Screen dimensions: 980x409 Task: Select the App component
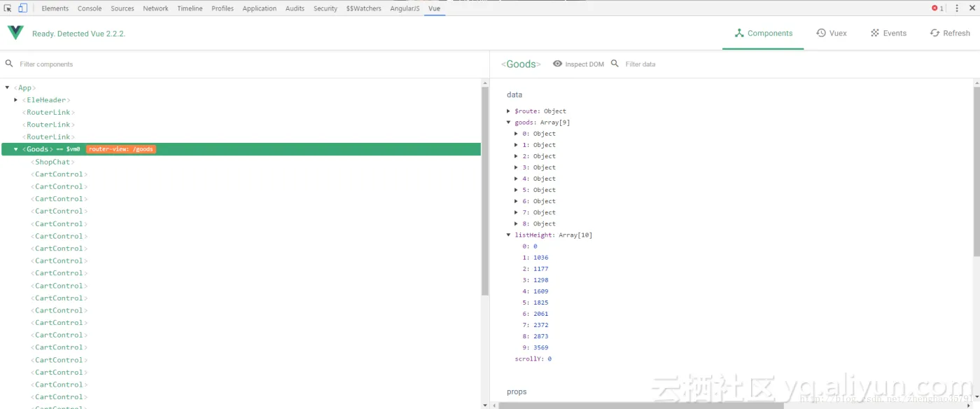[x=24, y=88]
